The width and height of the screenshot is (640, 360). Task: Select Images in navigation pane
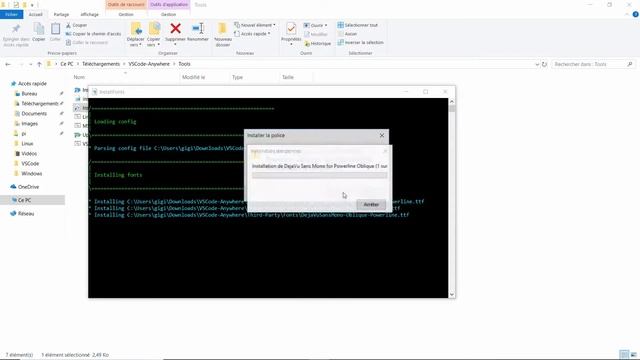pos(29,124)
